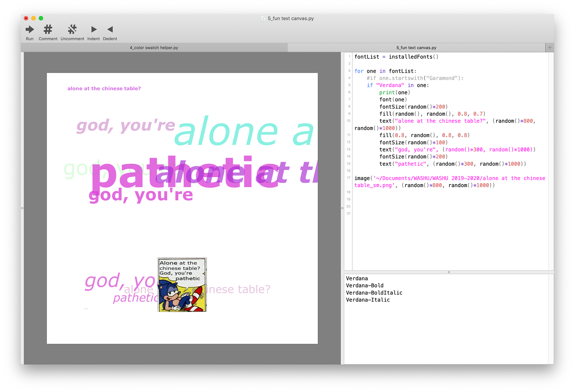The image size is (575, 392).
Task: Click the green fullscreen window button
Action: tap(41, 18)
